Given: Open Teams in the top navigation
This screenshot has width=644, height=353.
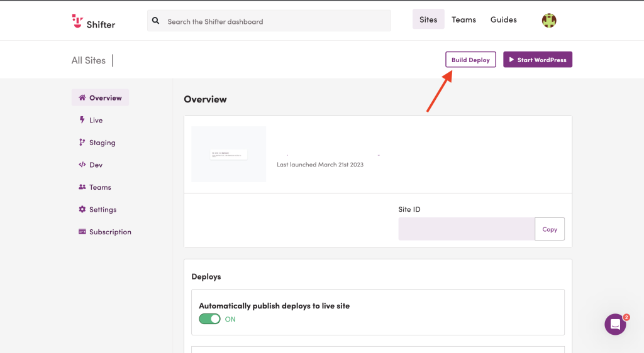Looking at the screenshot, I should tap(464, 19).
